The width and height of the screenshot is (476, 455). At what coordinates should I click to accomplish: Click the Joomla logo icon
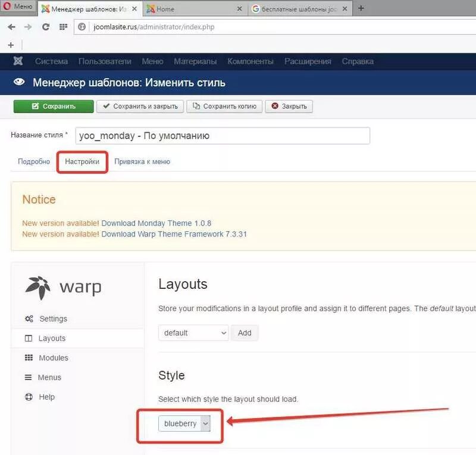(x=18, y=61)
